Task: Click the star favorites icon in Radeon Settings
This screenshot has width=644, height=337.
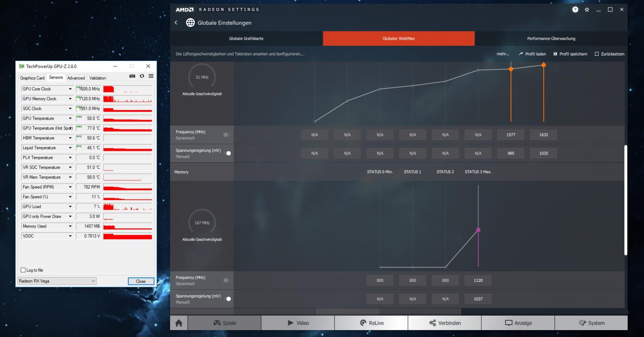Action: coord(587,9)
